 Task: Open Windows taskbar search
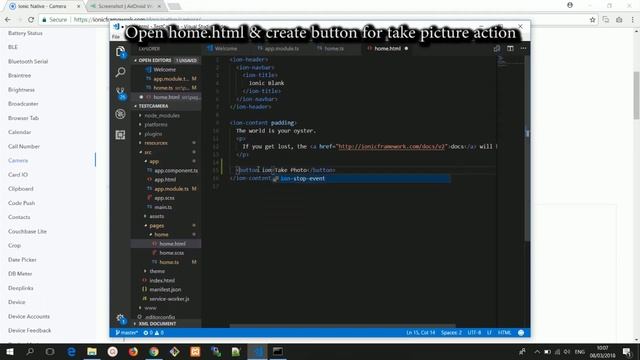(30, 351)
